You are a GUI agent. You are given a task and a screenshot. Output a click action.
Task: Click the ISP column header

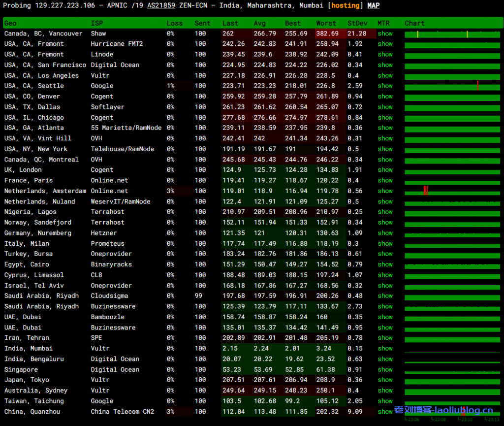[97, 23]
